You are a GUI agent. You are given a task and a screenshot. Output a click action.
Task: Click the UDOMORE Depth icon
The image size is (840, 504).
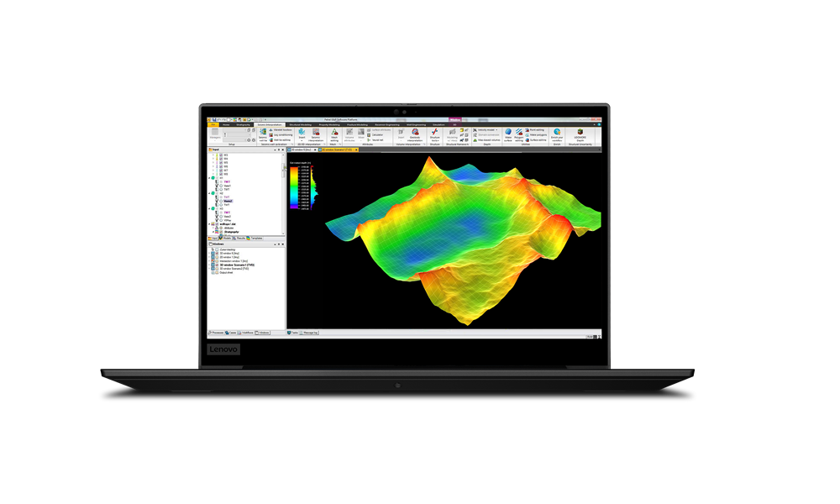(x=580, y=134)
